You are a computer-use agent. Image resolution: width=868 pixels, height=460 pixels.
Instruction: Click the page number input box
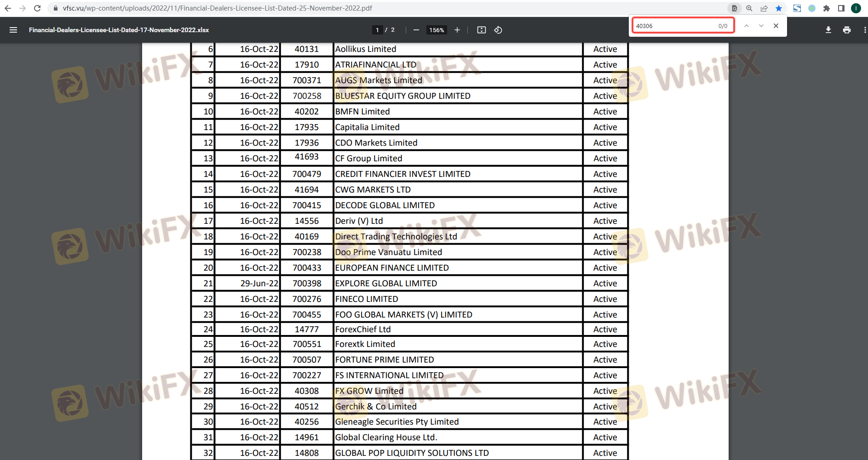[x=377, y=30]
